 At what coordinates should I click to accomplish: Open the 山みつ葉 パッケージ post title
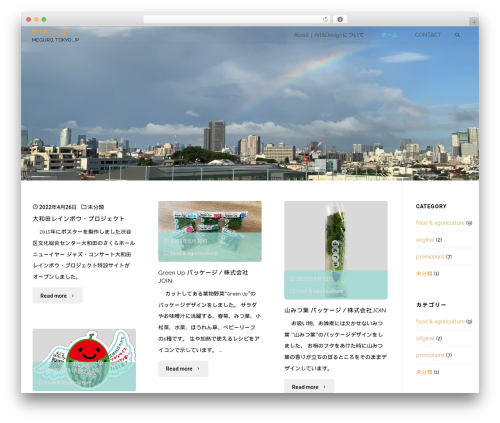tap(335, 310)
